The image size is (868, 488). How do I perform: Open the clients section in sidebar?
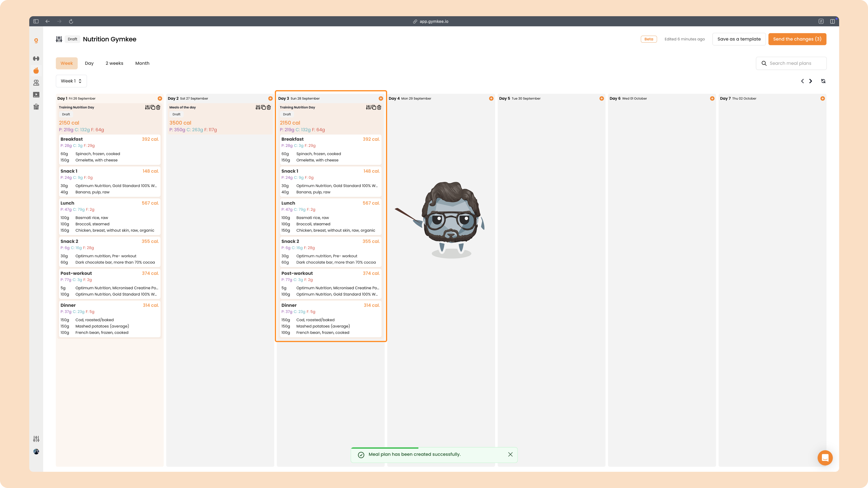pos(36,83)
